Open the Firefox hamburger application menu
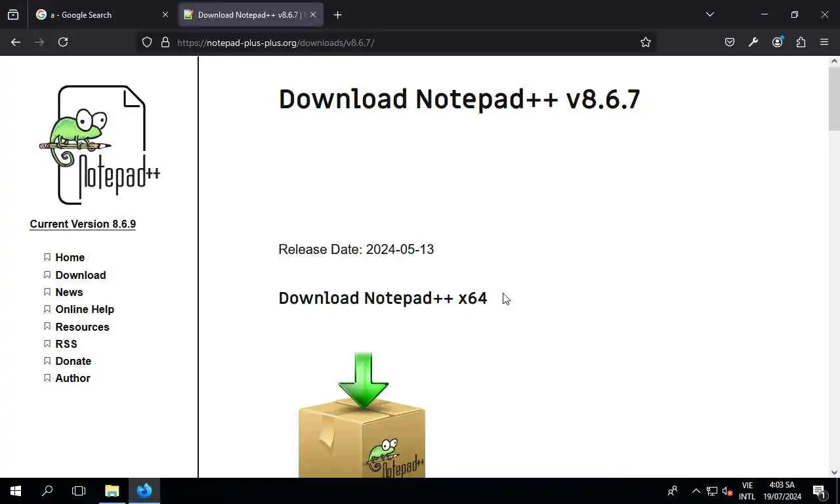Viewport: 840px width, 504px height. coord(824,42)
